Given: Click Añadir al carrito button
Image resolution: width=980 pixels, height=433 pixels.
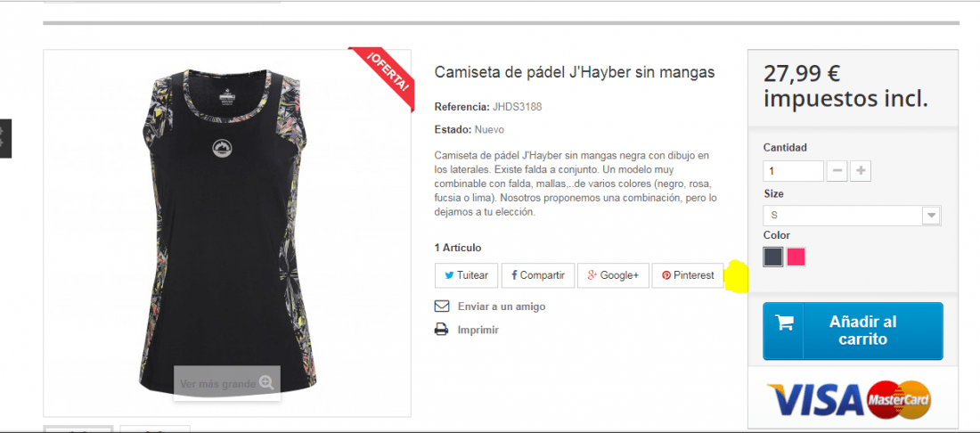Looking at the screenshot, I should [x=853, y=331].
